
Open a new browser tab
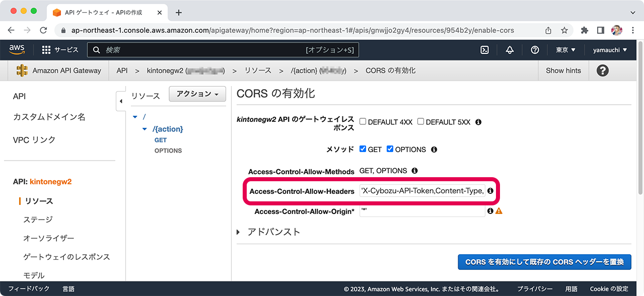[x=178, y=13]
